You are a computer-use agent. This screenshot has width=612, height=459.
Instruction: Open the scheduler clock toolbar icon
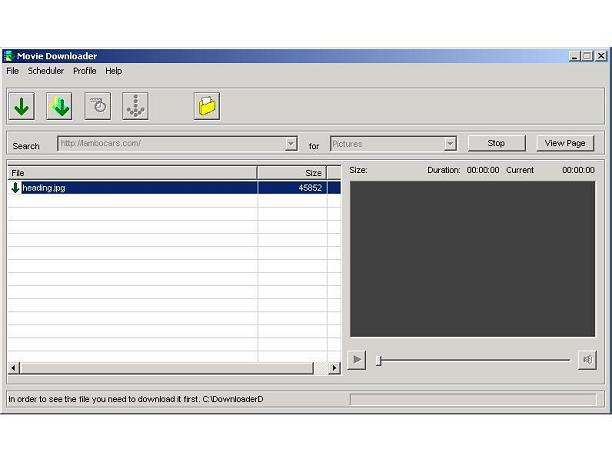(x=97, y=105)
